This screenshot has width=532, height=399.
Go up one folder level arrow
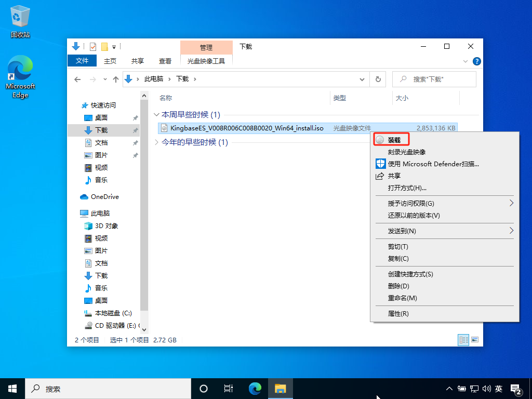[116, 79]
